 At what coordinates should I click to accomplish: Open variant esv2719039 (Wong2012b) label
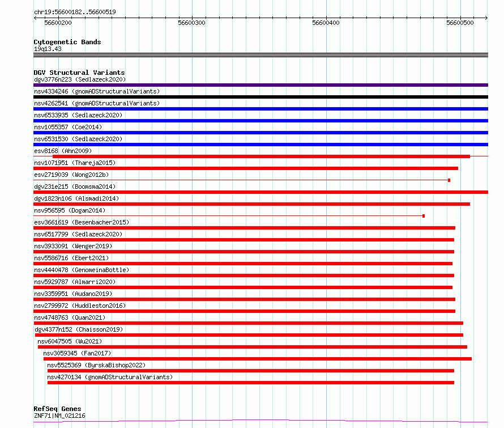pyautogui.click(x=71, y=175)
